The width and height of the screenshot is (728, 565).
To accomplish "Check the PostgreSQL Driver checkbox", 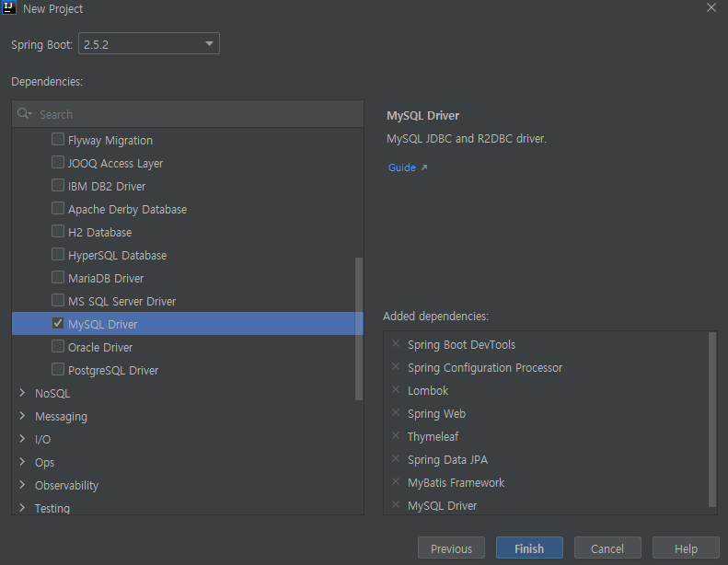I will click(58, 369).
